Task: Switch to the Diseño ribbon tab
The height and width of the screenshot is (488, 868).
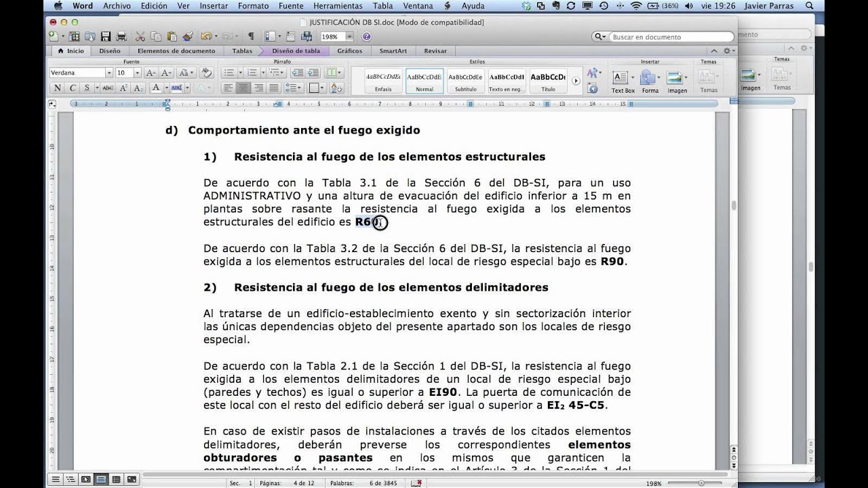Action: (109, 51)
